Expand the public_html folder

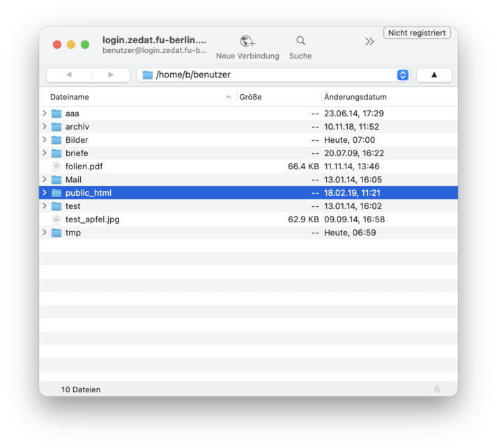45,193
